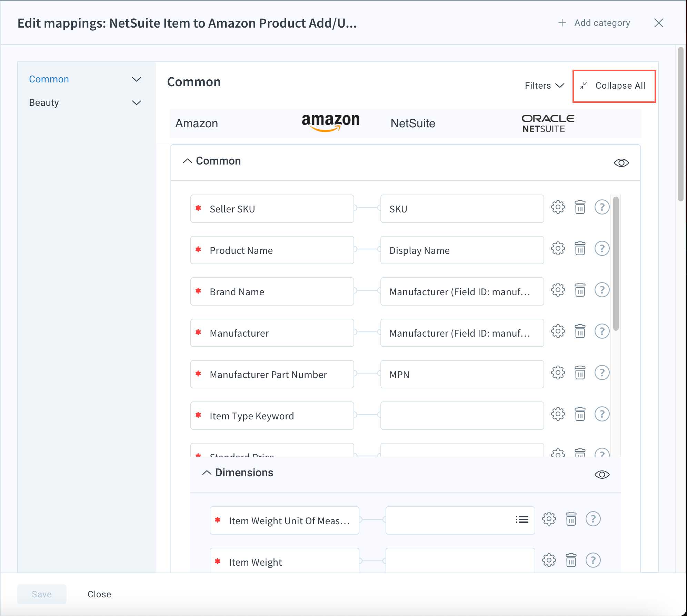Image resolution: width=687 pixels, height=616 pixels.
Task: Delete Item Weight Unit Of Measure mapping
Action: [571, 519]
